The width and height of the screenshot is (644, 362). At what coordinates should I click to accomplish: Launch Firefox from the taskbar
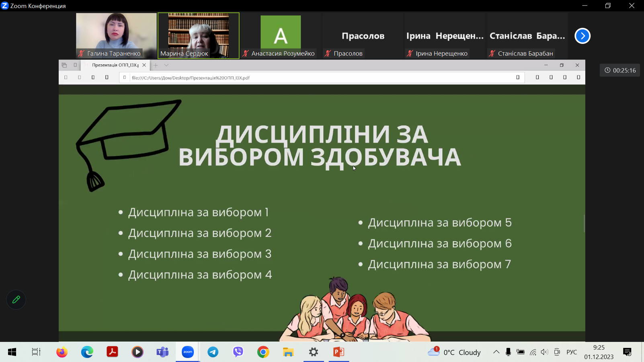pos(62,352)
